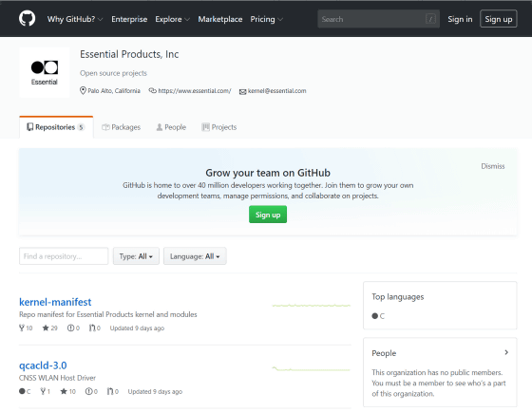Click the slash shortcut icon in search

pyautogui.click(x=430, y=19)
